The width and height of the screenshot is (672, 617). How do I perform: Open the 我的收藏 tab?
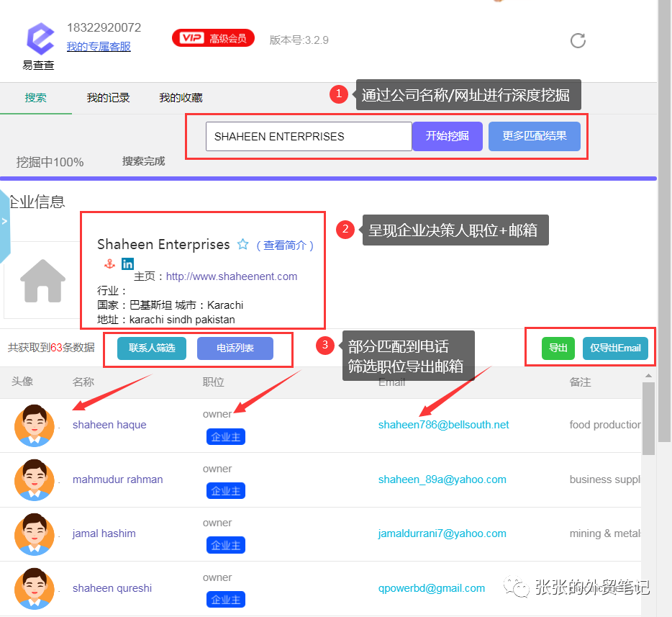point(181,98)
